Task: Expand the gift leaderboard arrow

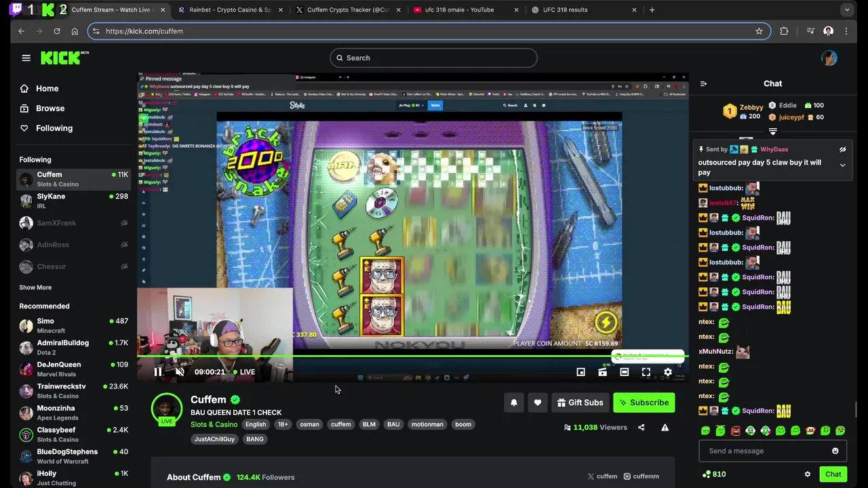Action: [772, 131]
